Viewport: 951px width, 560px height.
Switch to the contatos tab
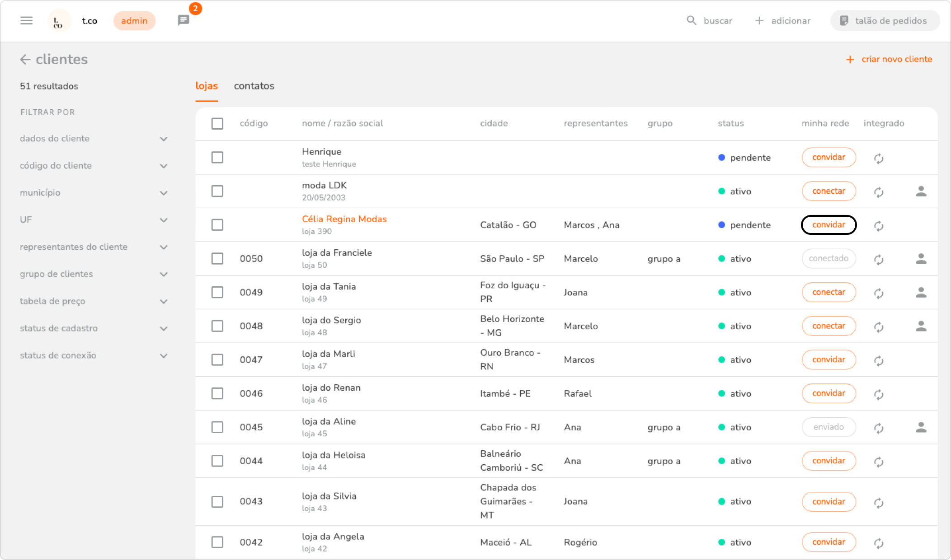(254, 86)
